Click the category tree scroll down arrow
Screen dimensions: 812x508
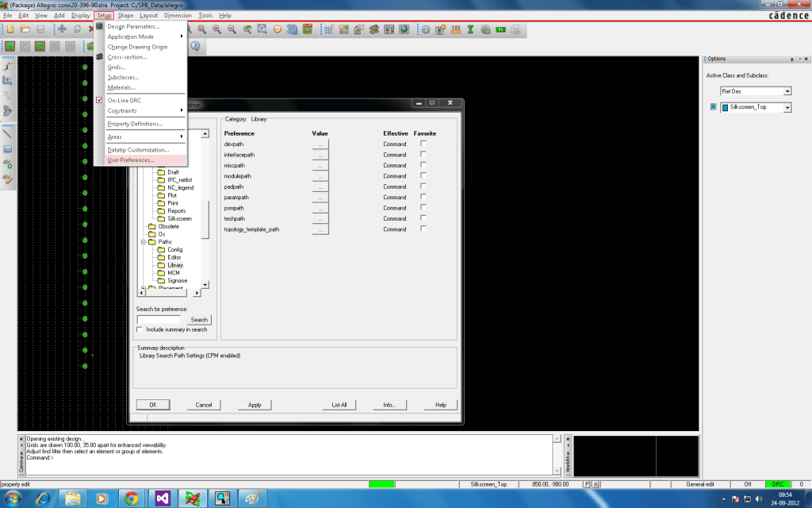205,285
